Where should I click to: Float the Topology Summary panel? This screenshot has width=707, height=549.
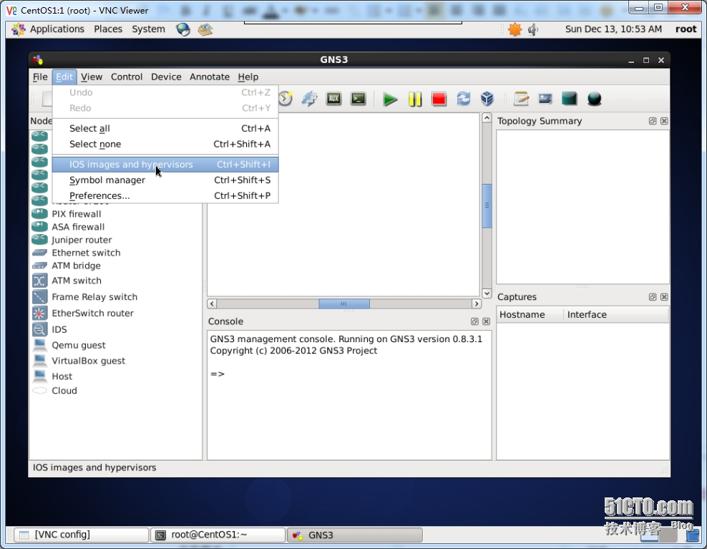pyautogui.click(x=652, y=121)
